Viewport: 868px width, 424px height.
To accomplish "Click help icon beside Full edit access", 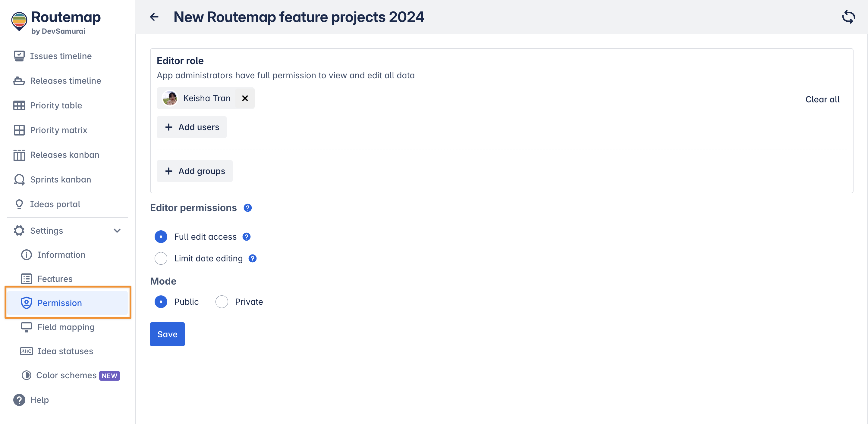I will 247,237.
